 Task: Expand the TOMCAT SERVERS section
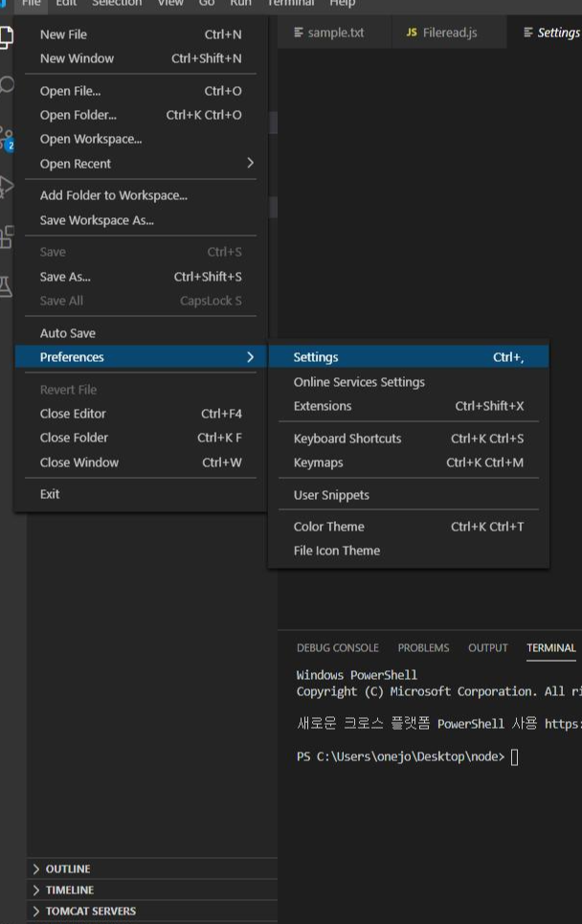pyautogui.click(x=152, y=911)
